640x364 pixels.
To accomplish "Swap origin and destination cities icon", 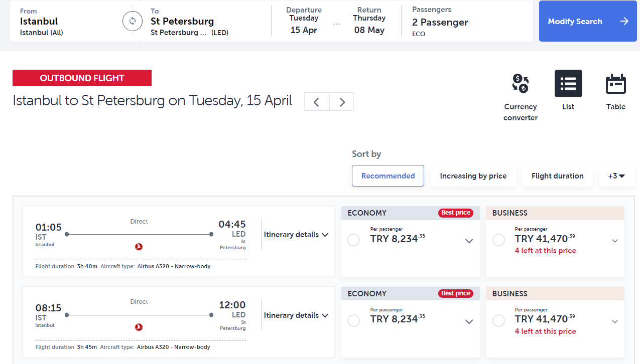I will tap(132, 21).
